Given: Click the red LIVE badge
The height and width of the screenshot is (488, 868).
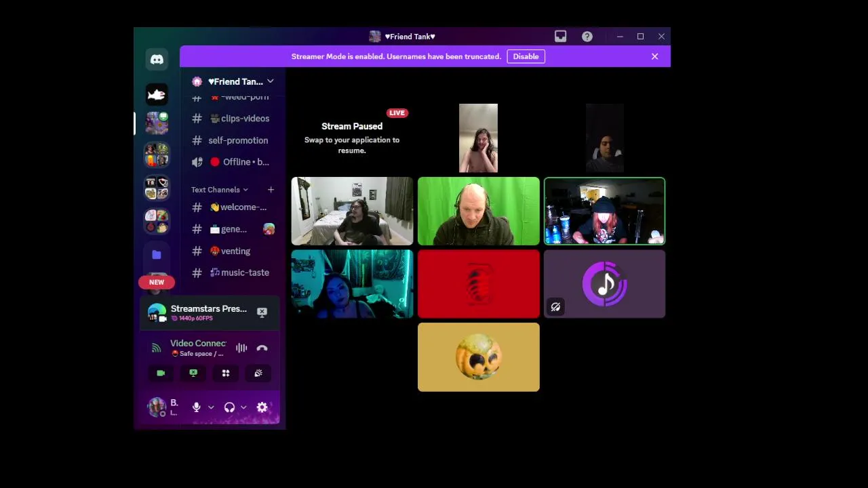Looking at the screenshot, I should (x=397, y=113).
